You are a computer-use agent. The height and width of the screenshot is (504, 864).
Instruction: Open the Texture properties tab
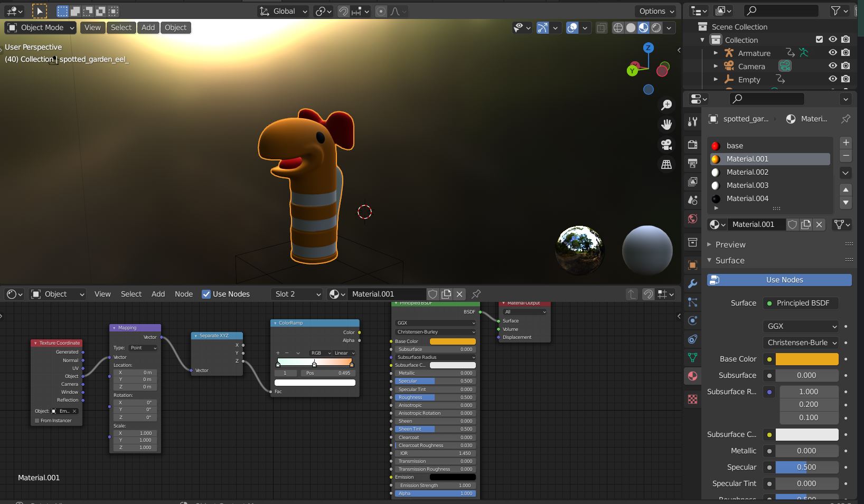click(693, 399)
